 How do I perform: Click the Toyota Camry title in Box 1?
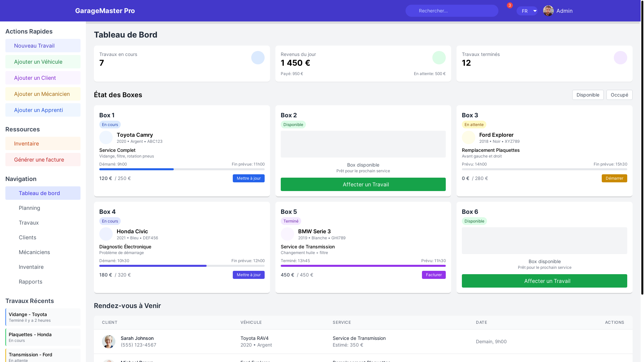pos(135,135)
